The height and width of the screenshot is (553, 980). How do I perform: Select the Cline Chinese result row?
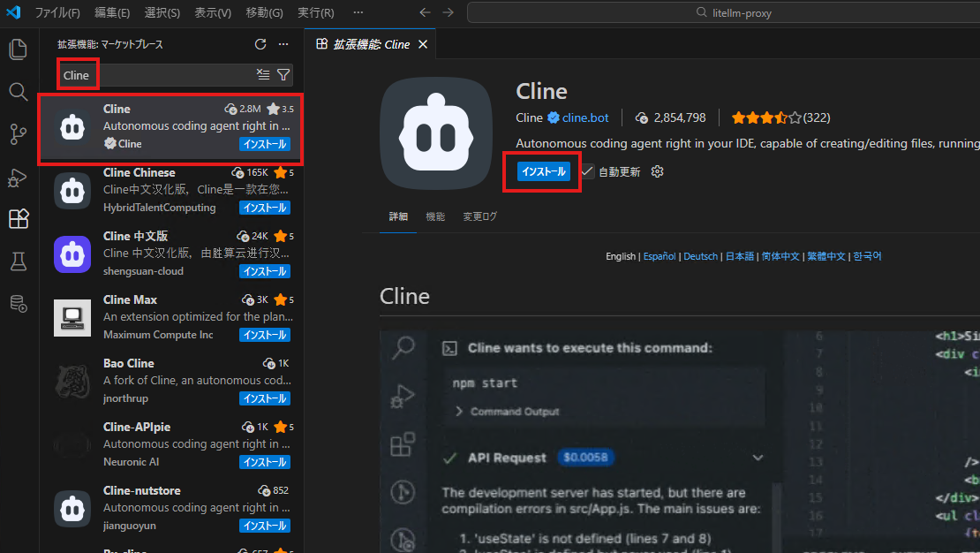point(172,190)
